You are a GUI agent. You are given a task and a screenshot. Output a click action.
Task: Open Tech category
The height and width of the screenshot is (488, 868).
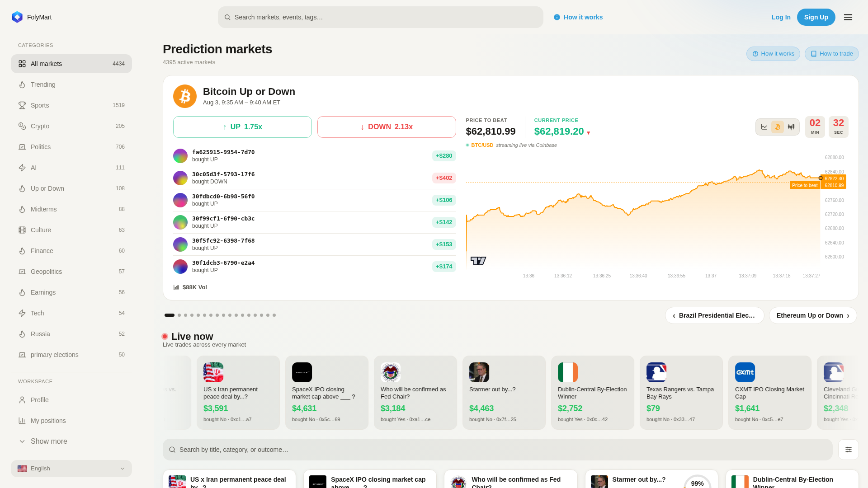(x=71, y=313)
